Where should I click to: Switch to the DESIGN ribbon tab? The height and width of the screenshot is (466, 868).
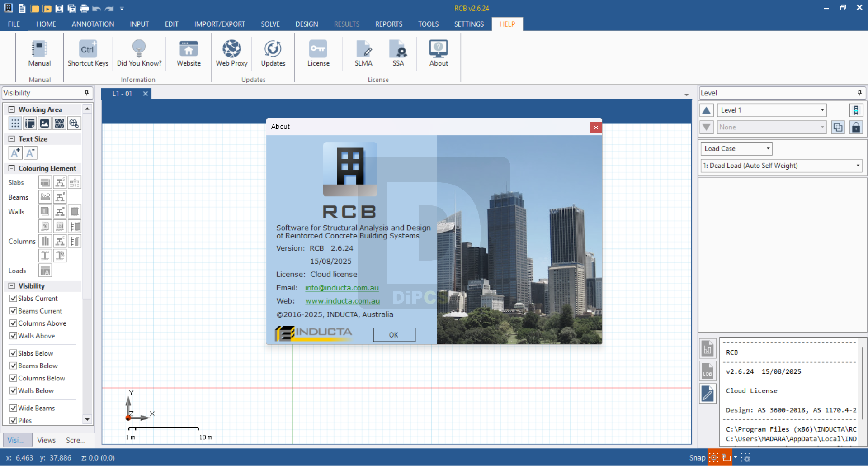coord(307,24)
